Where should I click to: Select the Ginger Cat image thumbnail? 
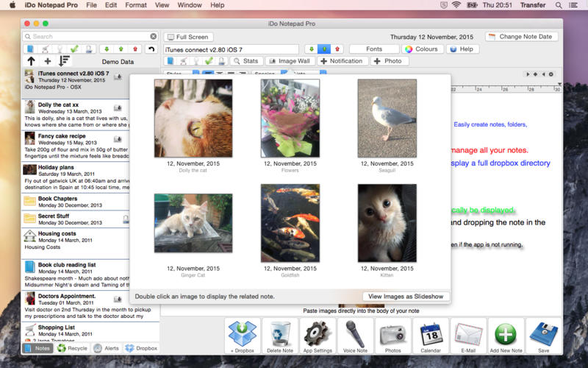[193, 223]
